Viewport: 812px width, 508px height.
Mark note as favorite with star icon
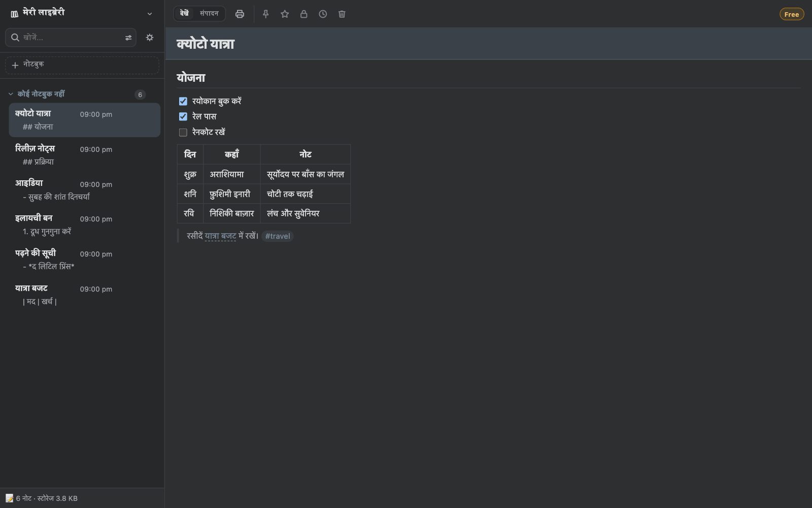[x=285, y=14]
